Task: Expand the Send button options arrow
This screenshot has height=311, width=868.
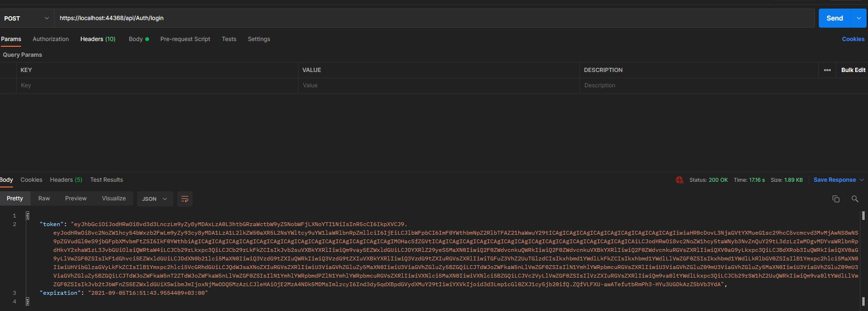Action: [859, 18]
